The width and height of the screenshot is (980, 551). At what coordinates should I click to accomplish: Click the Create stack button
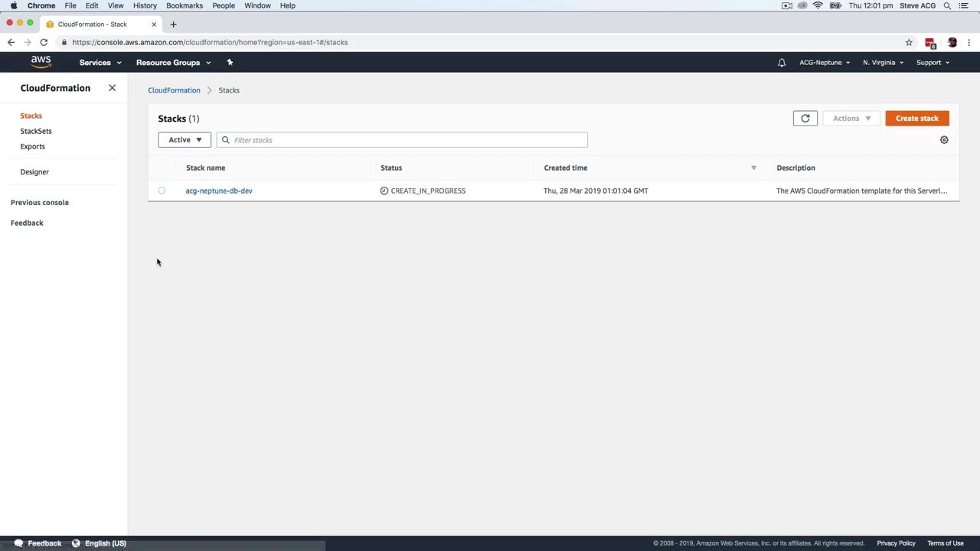point(917,118)
